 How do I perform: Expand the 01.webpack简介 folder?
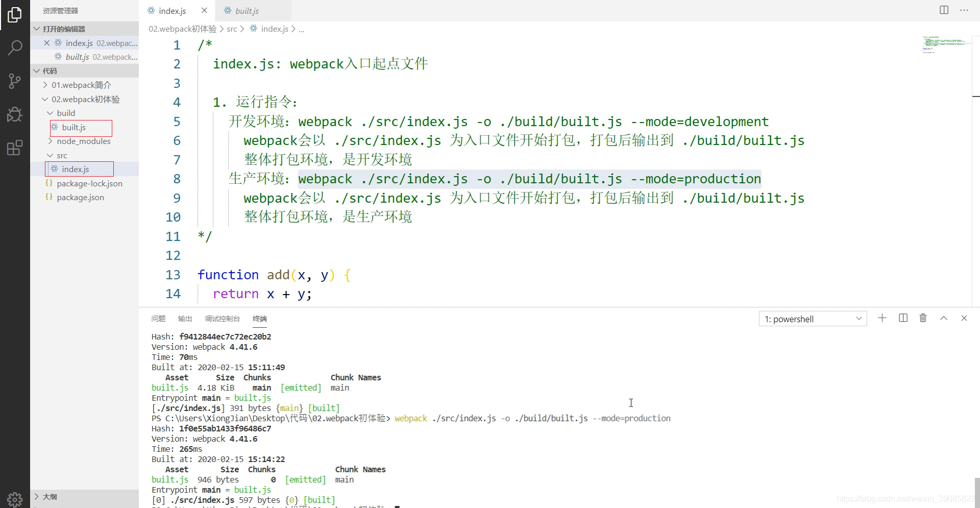coord(84,85)
